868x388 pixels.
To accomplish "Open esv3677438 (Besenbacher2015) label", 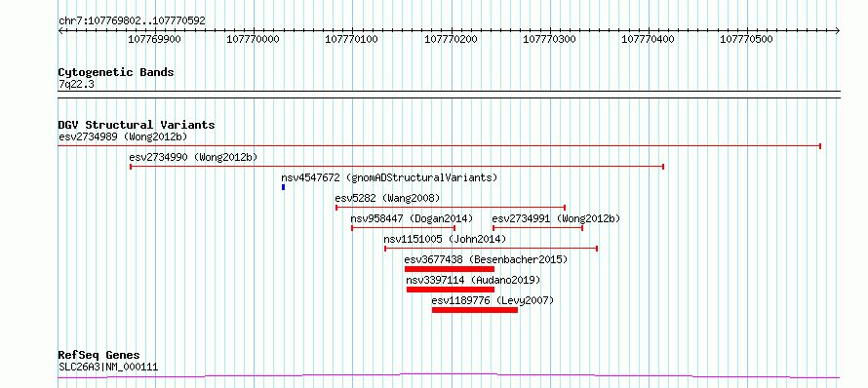I will coord(486,259).
